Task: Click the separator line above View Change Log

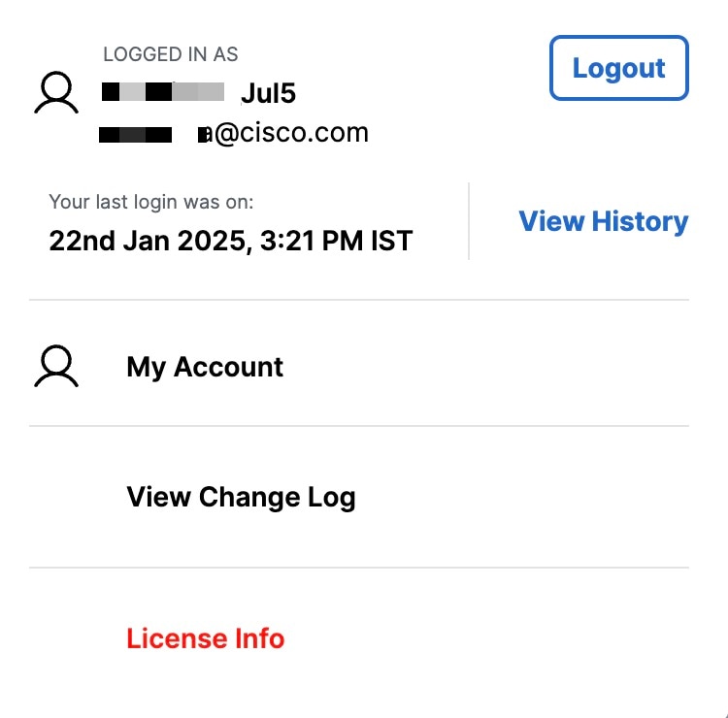Action: click(359, 426)
